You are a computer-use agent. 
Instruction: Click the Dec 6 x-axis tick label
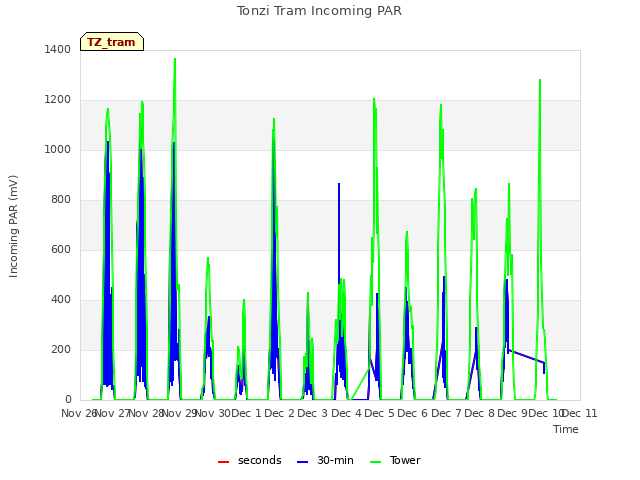tap(413, 413)
